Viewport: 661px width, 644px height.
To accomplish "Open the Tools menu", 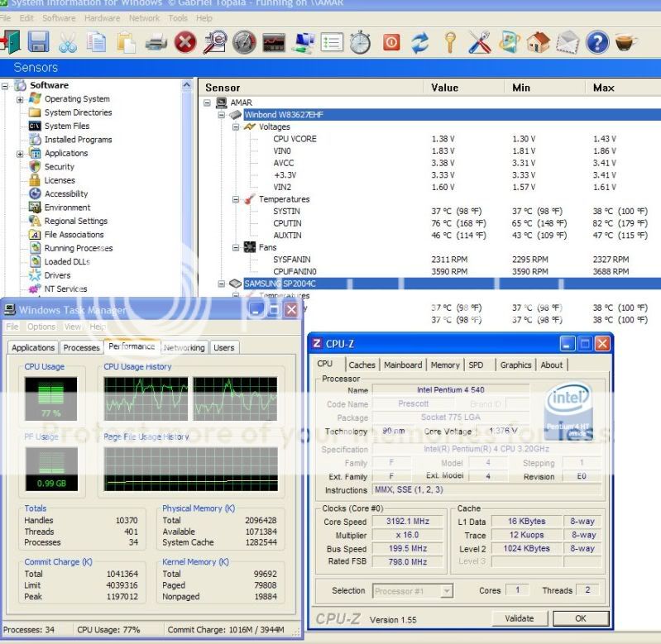I will click(178, 18).
